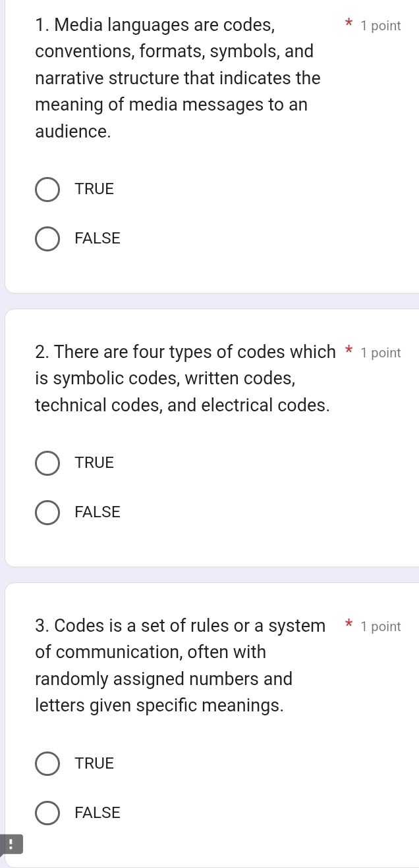Choose FALSE radio button for four types of codes question
419x868 pixels.
(47, 512)
